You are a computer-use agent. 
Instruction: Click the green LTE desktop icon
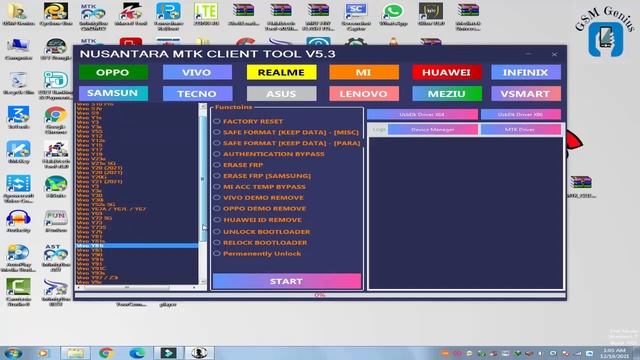tap(206, 14)
